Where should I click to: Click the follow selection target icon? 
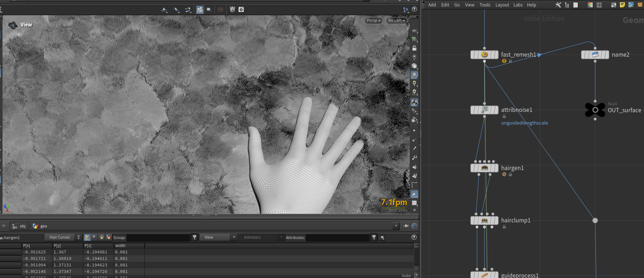click(x=414, y=226)
